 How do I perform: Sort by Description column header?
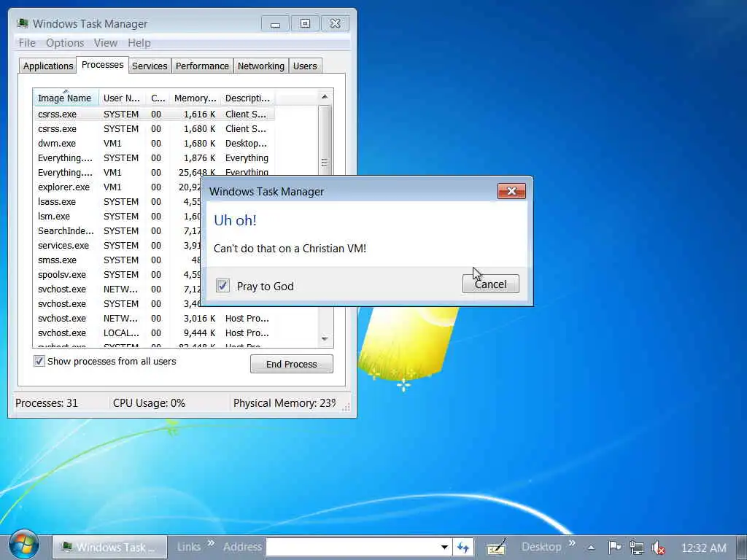247,98
